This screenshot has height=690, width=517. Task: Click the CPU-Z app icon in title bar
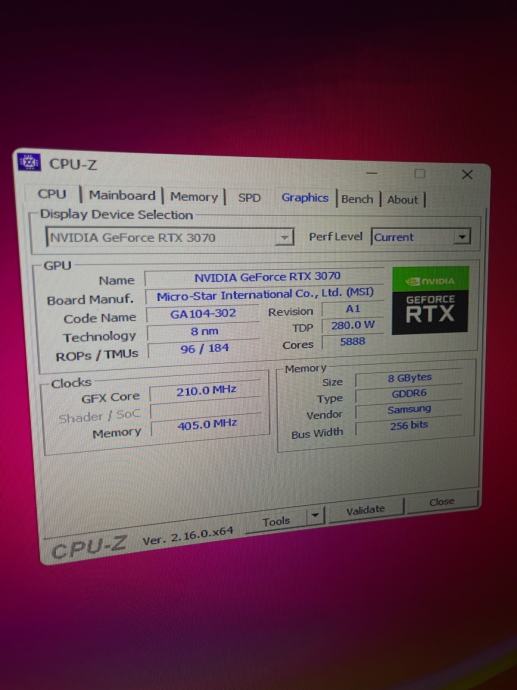point(29,161)
